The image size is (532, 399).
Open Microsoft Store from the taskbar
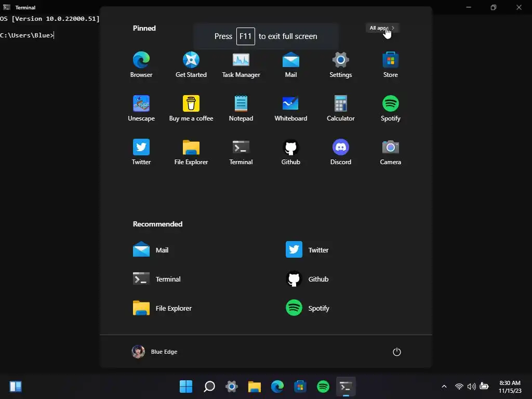click(300, 387)
